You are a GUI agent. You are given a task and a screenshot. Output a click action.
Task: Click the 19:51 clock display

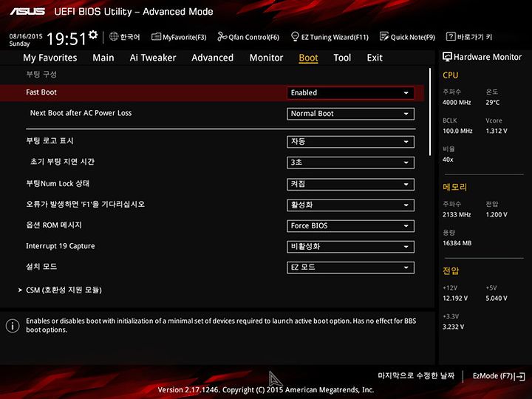(66, 38)
